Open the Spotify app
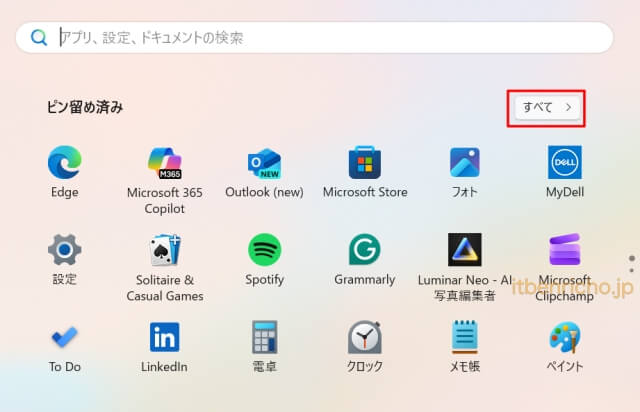Image resolution: width=640 pixels, height=412 pixels. click(x=264, y=250)
